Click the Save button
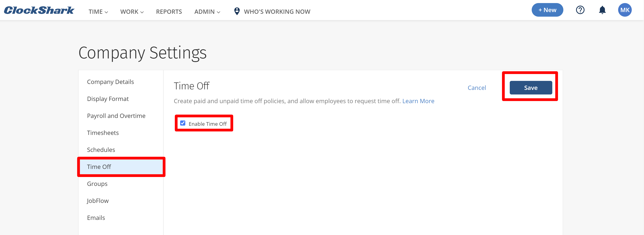Screen dimensions: 644x235 (x=531, y=88)
